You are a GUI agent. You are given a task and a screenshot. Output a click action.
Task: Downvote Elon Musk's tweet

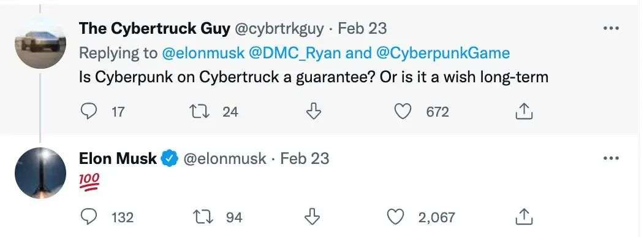[x=314, y=217]
